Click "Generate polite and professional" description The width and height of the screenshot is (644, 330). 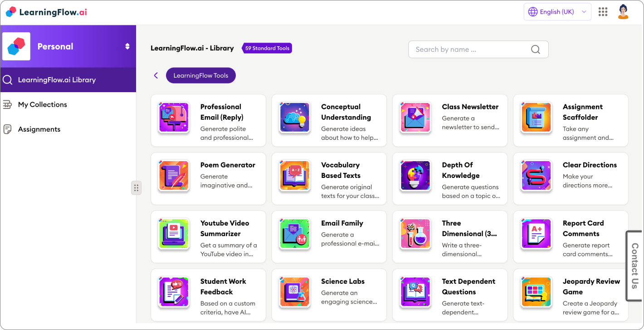[x=227, y=133]
